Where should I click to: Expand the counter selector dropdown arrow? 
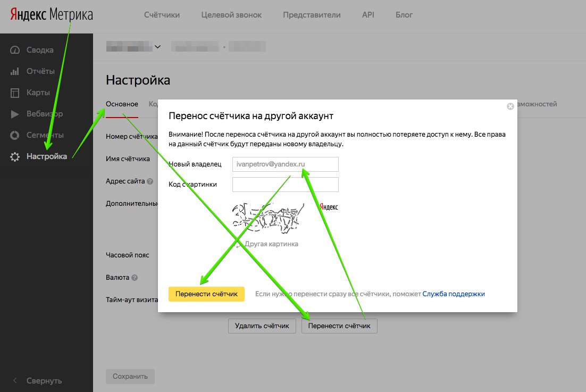coord(158,47)
